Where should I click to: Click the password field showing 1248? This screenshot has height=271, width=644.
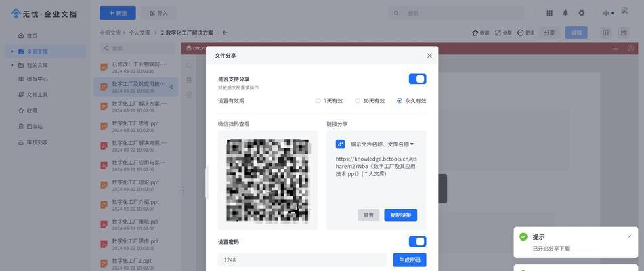(302, 260)
